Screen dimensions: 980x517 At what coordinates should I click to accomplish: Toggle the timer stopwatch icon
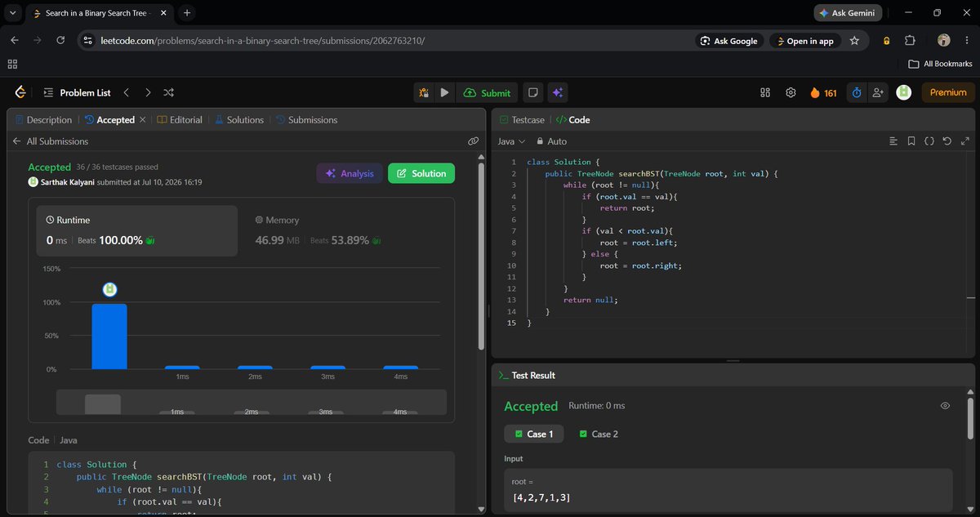pos(857,92)
